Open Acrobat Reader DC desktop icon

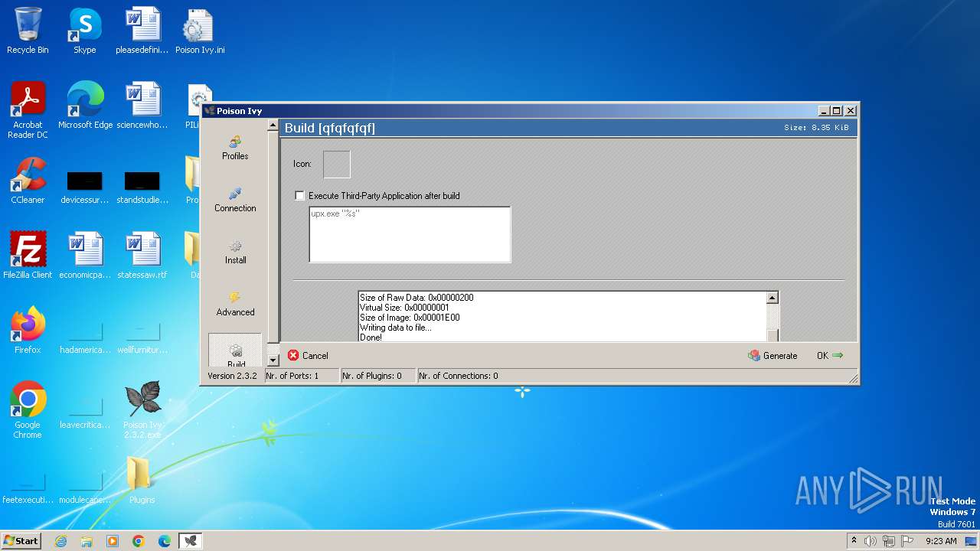point(28,110)
